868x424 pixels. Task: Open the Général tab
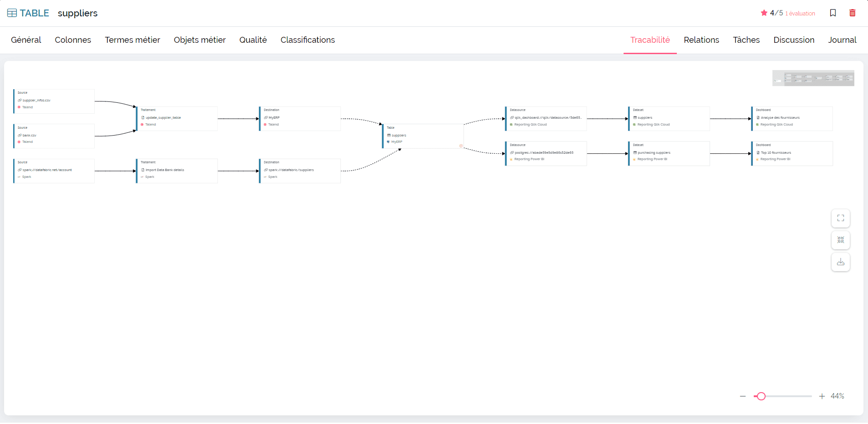tap(26, 40)
